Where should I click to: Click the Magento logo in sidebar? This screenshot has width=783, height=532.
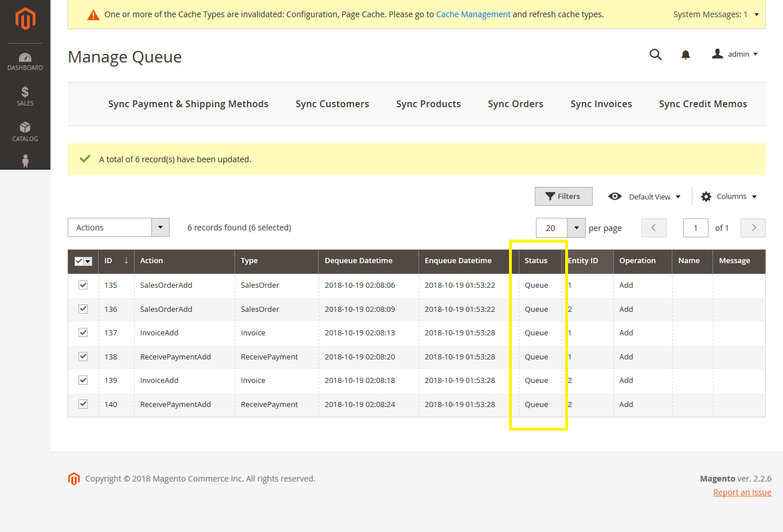coord(25,18)
